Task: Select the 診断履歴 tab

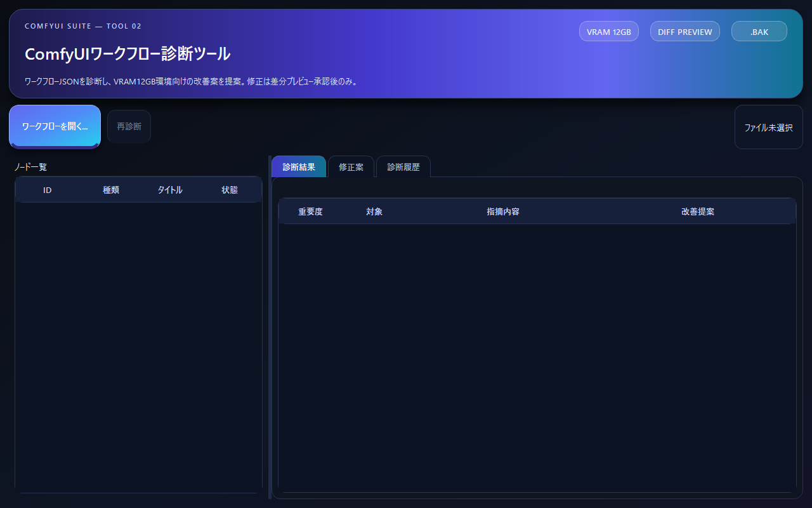Action: (403, 167)
